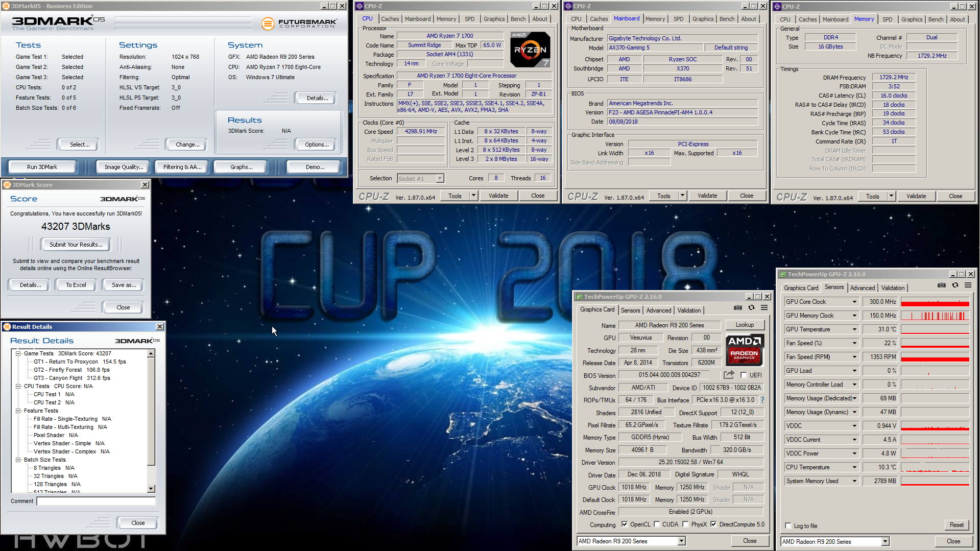Click the VDDC sensor graph
This screenshot has height=551, width=980.
click(x=935, y=426)
